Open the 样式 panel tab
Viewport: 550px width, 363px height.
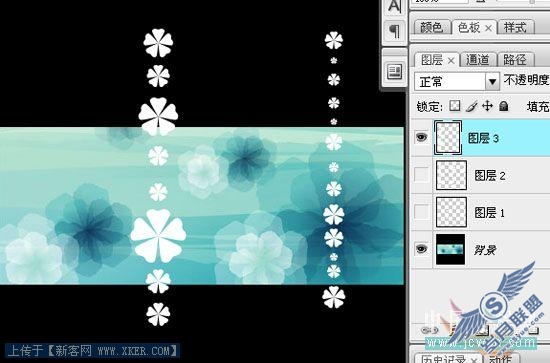[516, 27]
